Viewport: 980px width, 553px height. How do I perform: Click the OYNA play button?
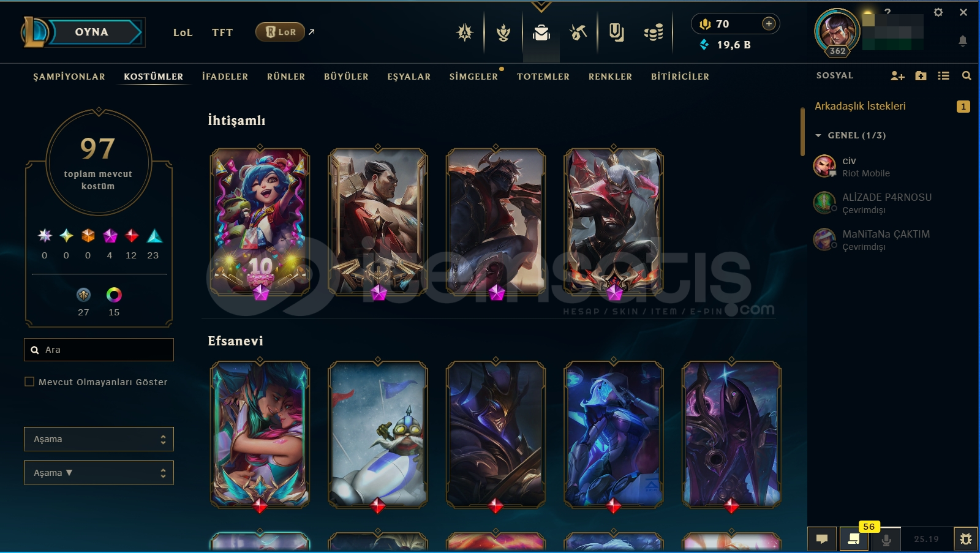pyautogui.click(x=92, y=32)
